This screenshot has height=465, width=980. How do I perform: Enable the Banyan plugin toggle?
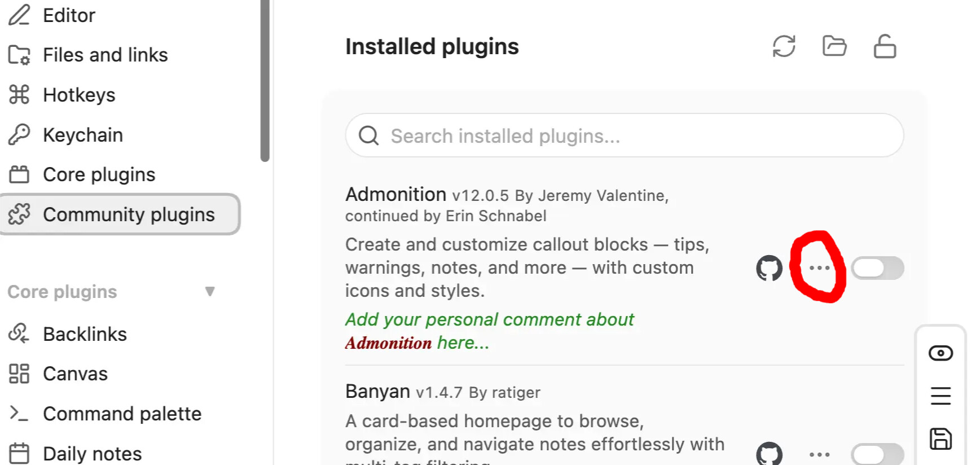pyautogui.click(x=877, y=454)
